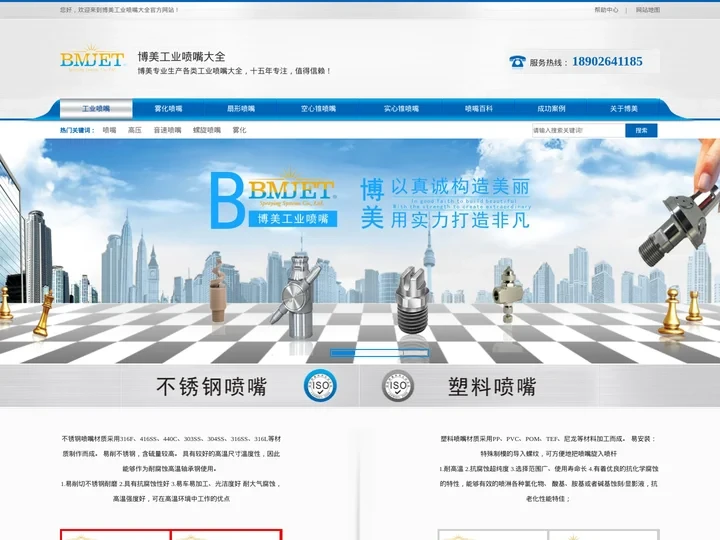720x540 pixels.
Task: Open the 喷嘴百科 section
Action: click(x=478, y=109)
